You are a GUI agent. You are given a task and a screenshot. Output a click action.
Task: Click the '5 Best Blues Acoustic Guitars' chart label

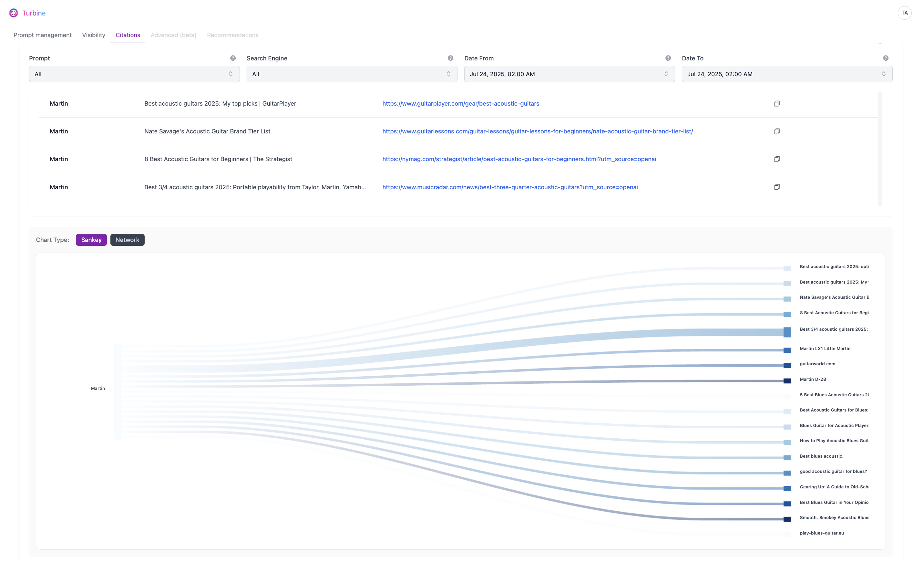[834, 395]
